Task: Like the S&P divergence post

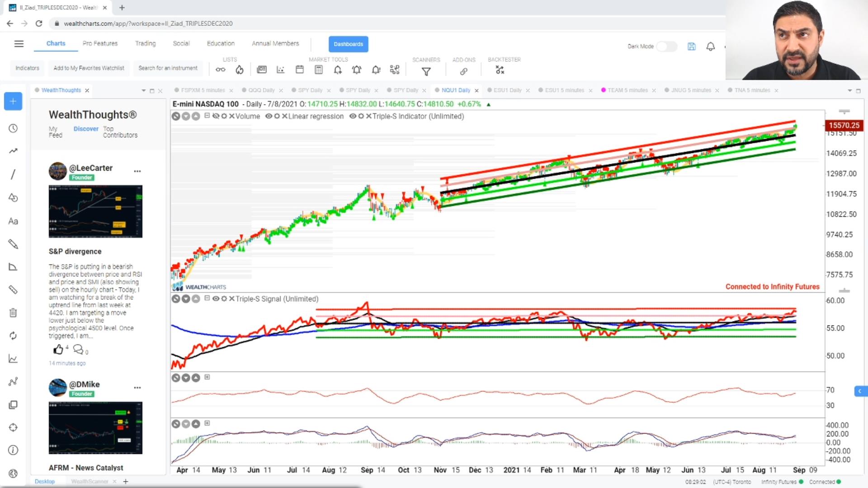Action: click(x=58, y=349)
